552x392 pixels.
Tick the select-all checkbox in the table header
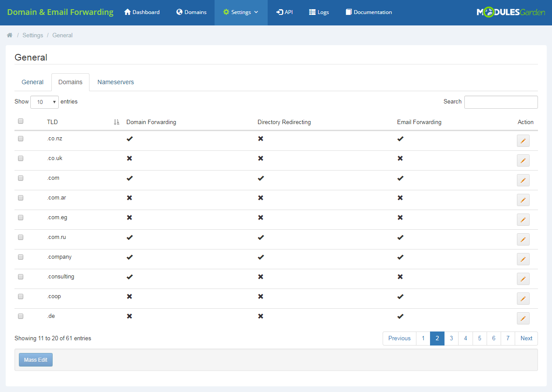coord(20,121)
